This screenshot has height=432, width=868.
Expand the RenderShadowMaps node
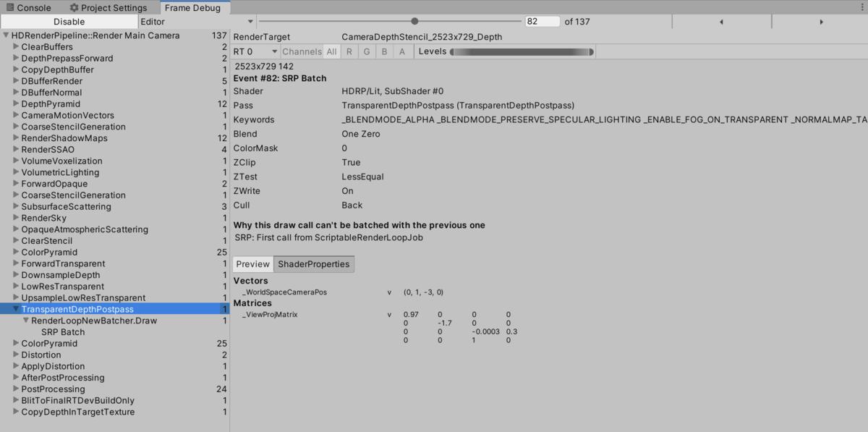point(16,138)
